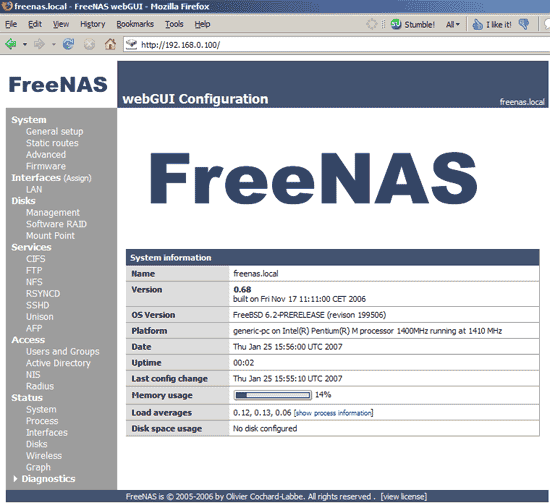The height and width of the screenshot is (503, 550).
Task: Click the small FreeNAS logo at top left
Action: [x=58, y=85]
